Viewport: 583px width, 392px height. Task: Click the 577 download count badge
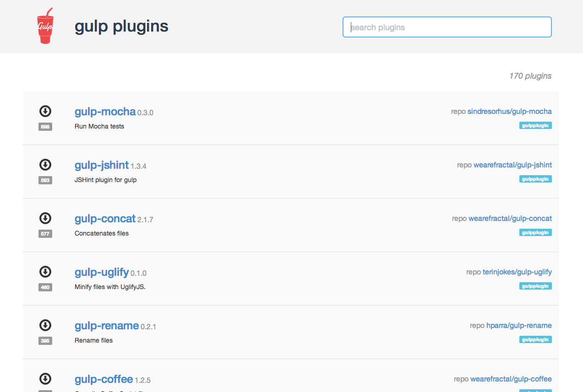coord(45,234)
